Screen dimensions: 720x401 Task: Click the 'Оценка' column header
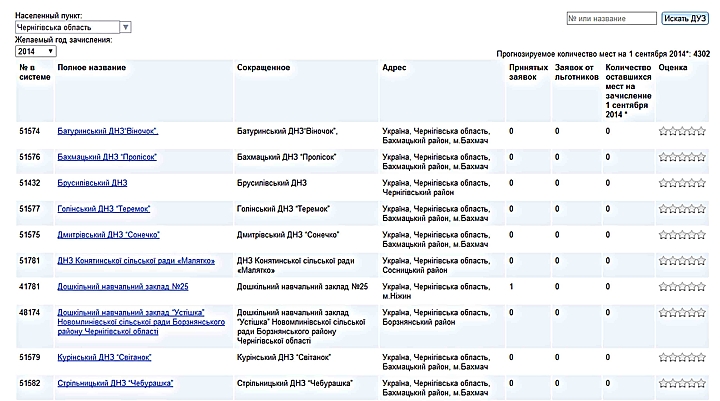pos(673,67)
